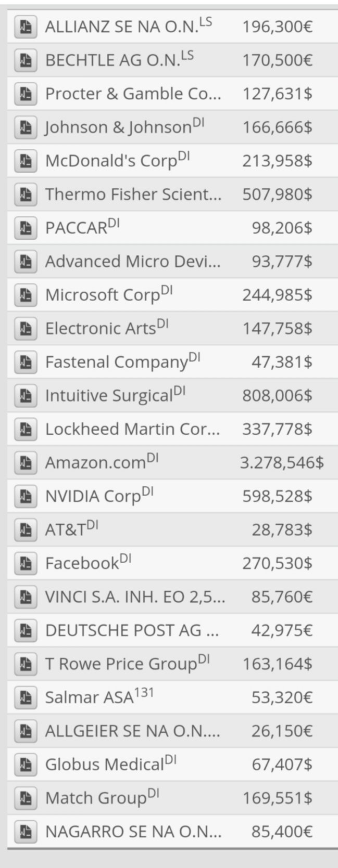Open the AT&T row document icon

[x=26, y=529]
